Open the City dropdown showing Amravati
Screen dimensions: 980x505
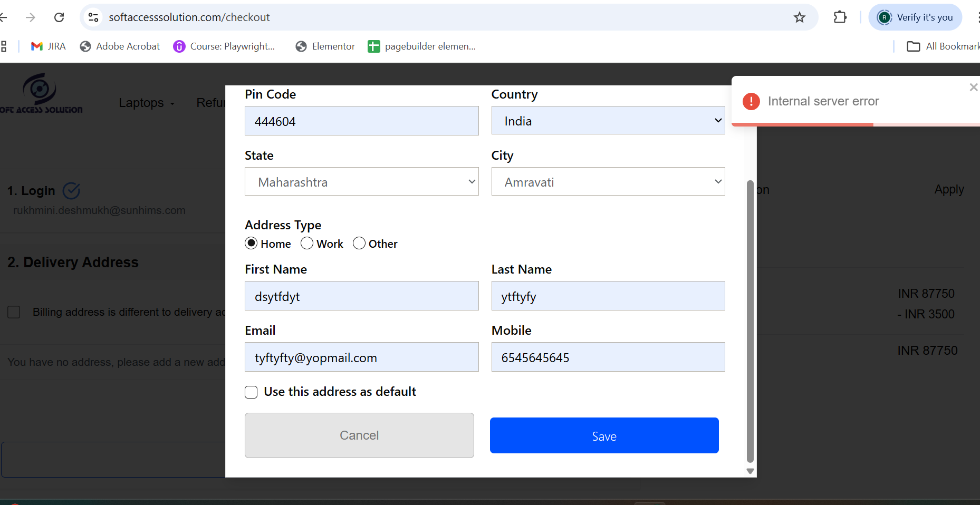[x=608, y=182]
